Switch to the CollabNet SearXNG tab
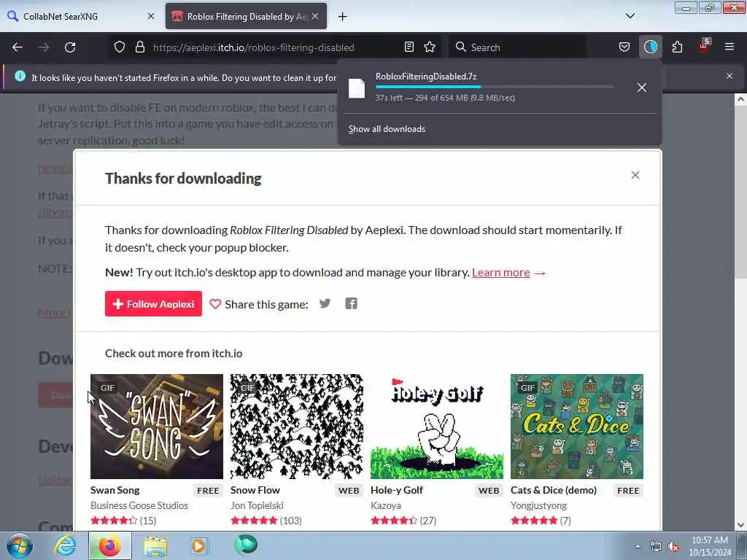 [x=81, y=16]
